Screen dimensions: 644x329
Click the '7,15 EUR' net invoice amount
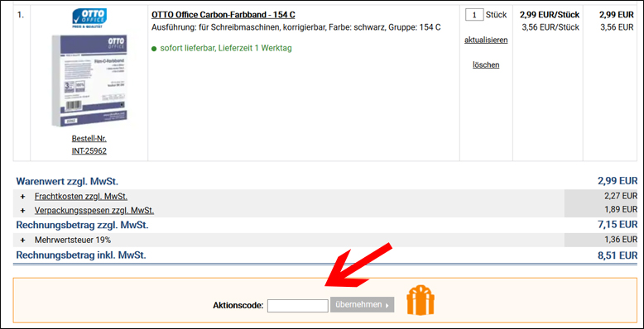pyautogui.click(x=618, y=225)
